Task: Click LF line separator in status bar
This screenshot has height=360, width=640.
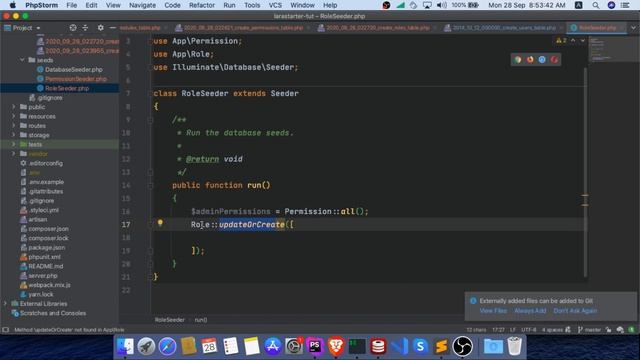Action: [x=513, y=330]
